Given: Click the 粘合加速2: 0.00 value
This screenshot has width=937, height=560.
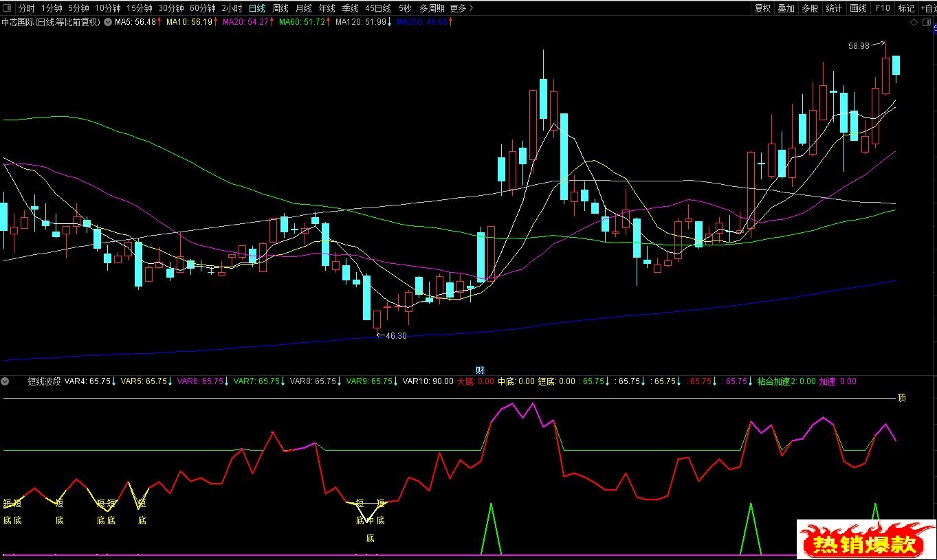Looking at the screenshot, I should pos(786,381).
